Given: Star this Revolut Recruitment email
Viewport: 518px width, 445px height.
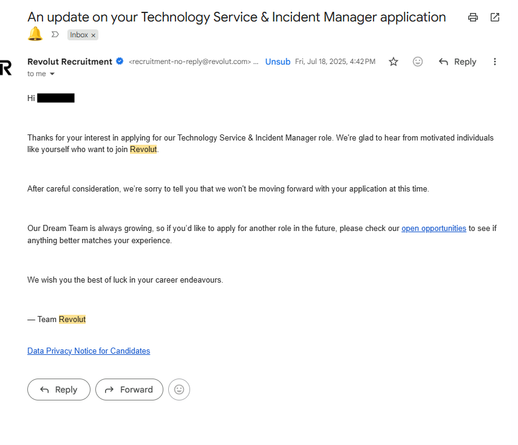Looking at the screenshot, I should coord(393,62).
